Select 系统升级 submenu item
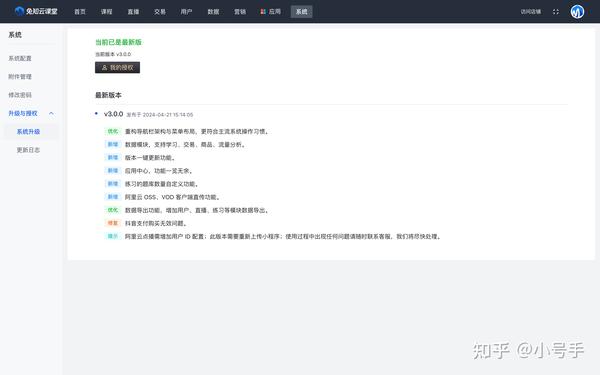Screen dimensions: 600x375 [x=28, y=132]
